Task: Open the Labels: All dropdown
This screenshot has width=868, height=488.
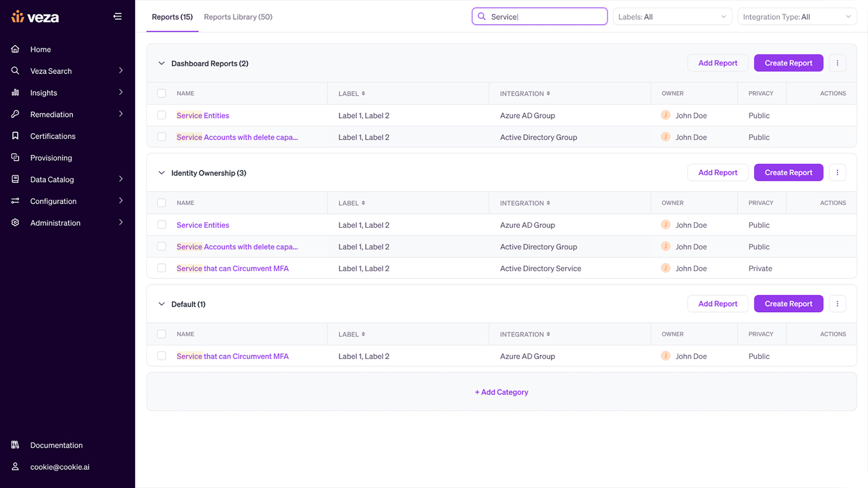Action: pos(672,17)
